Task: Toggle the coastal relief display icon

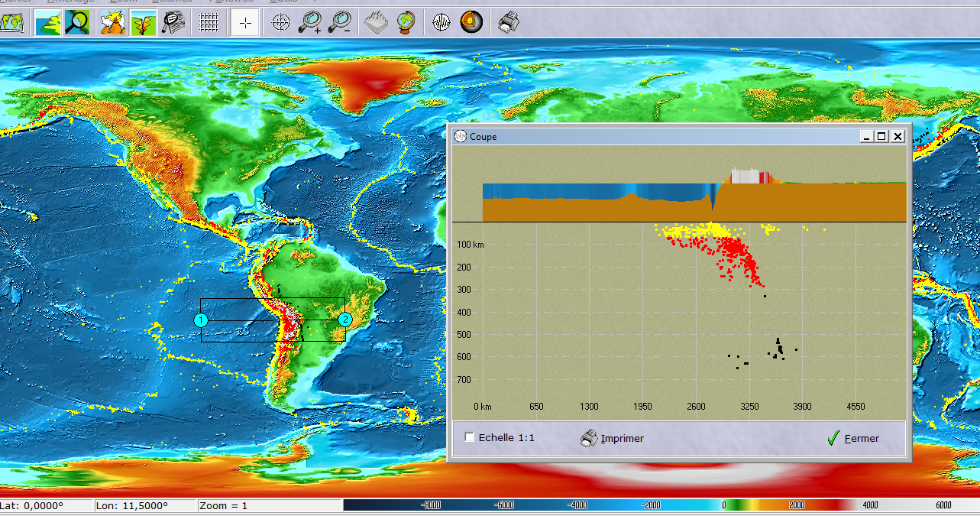Action: tap(48, 23)
